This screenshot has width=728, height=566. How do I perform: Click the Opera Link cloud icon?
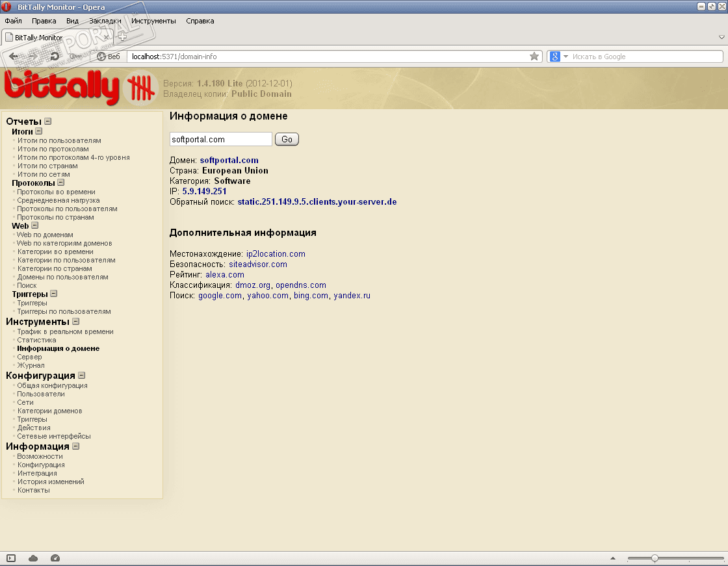click(x=33, y=558)
